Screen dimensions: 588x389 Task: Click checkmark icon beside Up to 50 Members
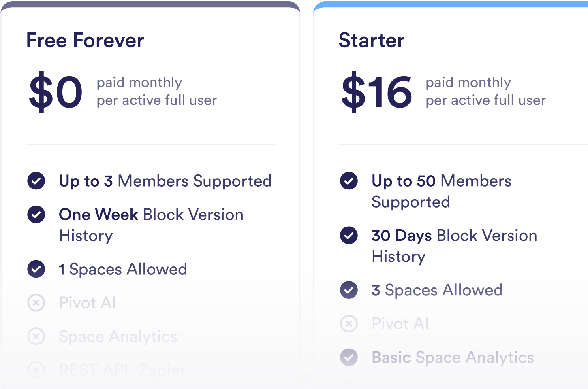(x=349, y=181)
